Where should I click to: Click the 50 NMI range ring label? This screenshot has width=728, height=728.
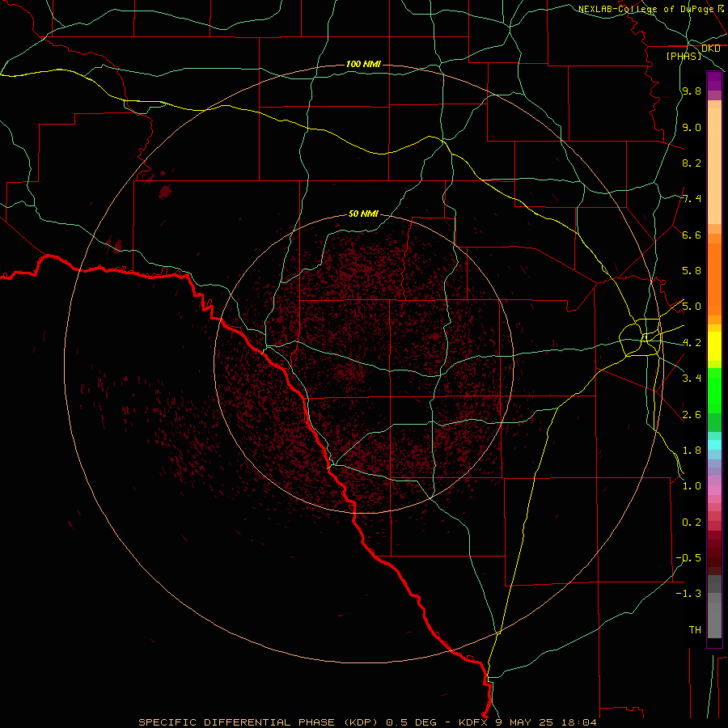click(x=363, y=214)
